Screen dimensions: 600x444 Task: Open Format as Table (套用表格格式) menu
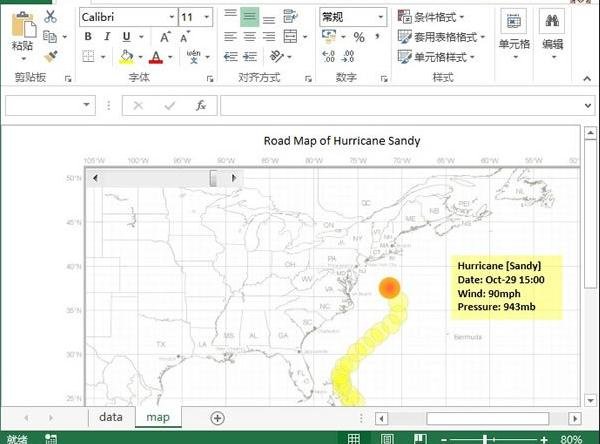click(441, 37)
